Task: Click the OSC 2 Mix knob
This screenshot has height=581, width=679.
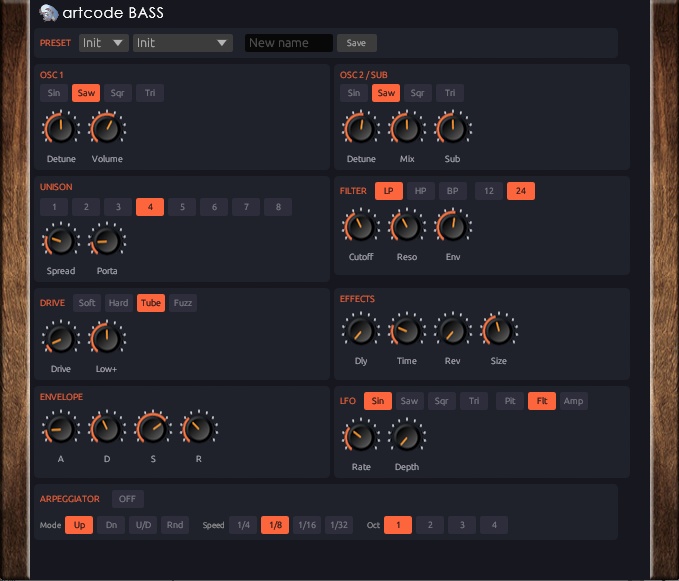Action: [407, 128]
